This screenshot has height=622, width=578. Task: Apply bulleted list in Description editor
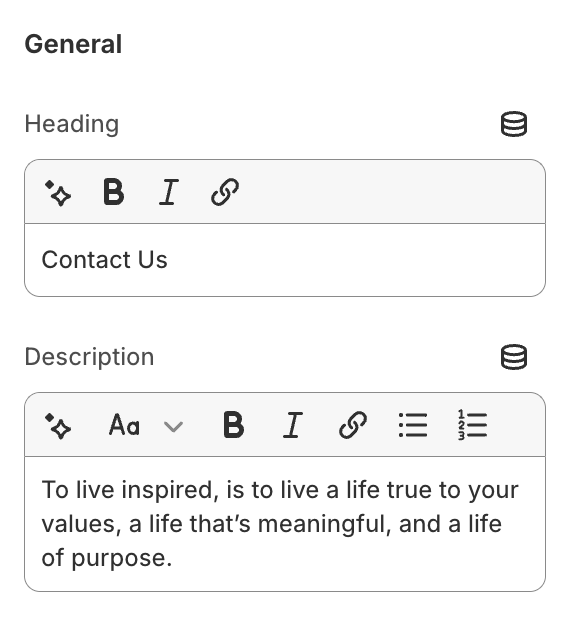[x=413, y=425]
